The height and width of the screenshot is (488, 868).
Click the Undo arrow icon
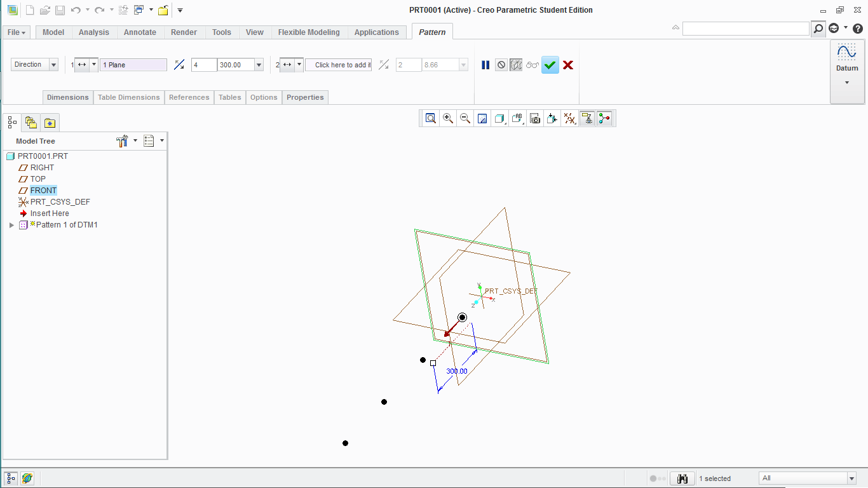point(76,10)
